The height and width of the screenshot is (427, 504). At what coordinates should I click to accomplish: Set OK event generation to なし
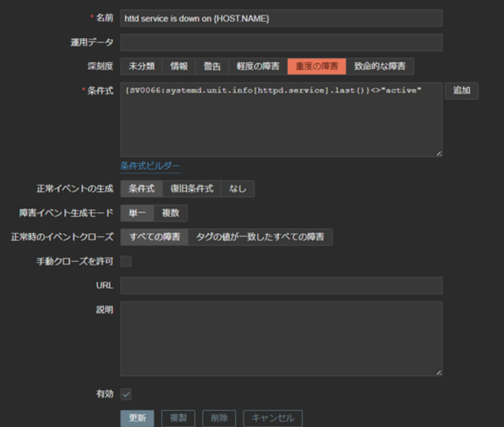(x=238, y=188)
